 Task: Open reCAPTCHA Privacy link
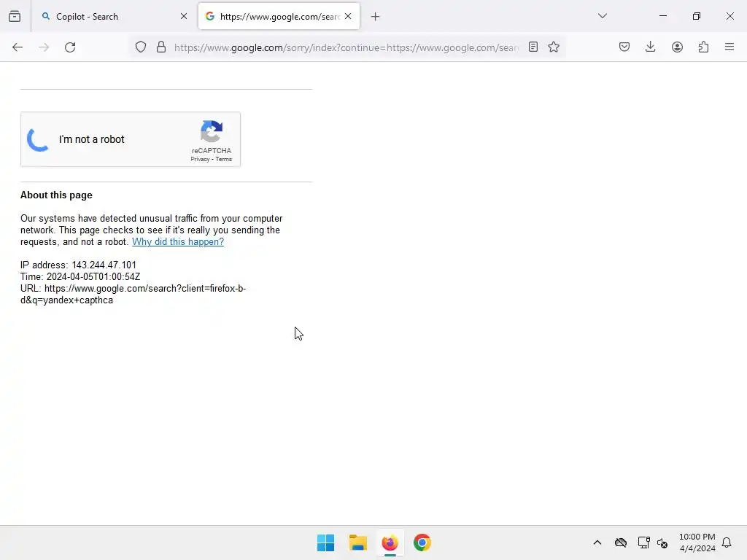coord(200,159)
